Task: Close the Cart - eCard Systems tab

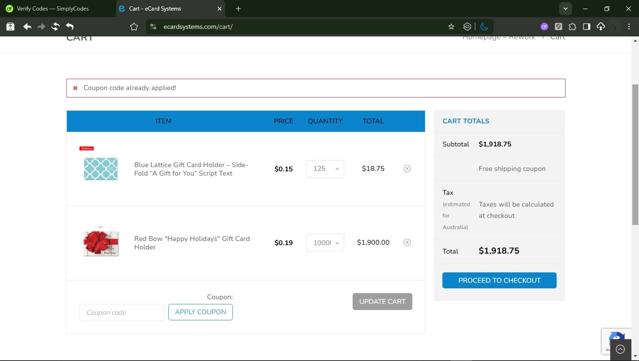Action: (x=219, y=9)
